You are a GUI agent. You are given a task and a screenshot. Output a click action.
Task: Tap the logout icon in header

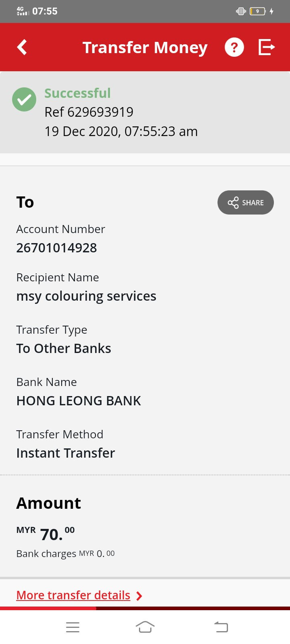(266, 47)
